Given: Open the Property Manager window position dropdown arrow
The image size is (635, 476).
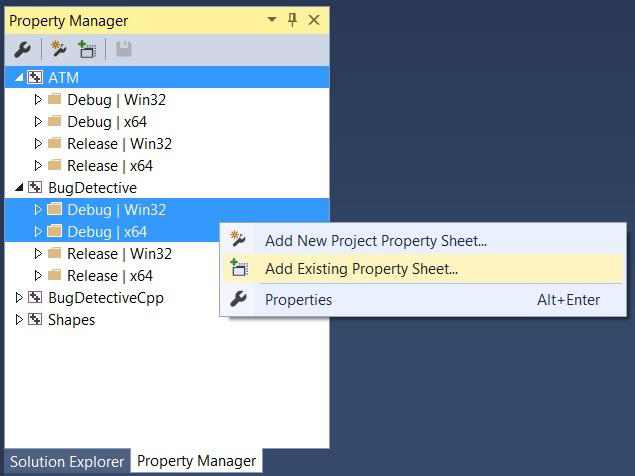Looking at the screenshot, I should 272,19.
